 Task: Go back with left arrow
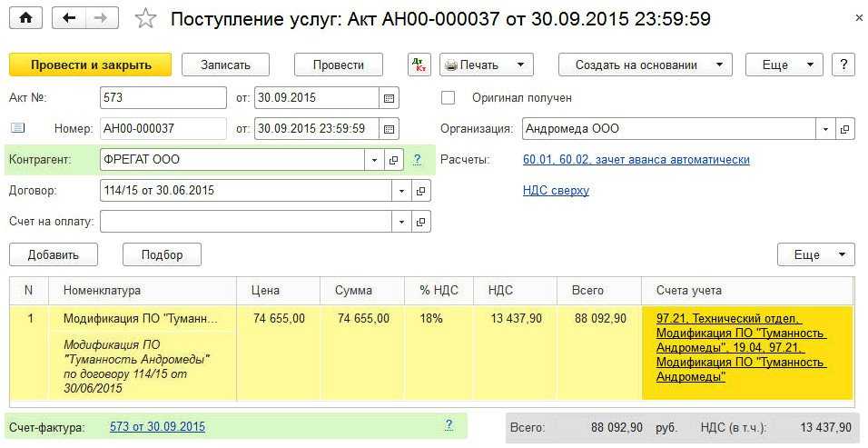click(69, 18)
